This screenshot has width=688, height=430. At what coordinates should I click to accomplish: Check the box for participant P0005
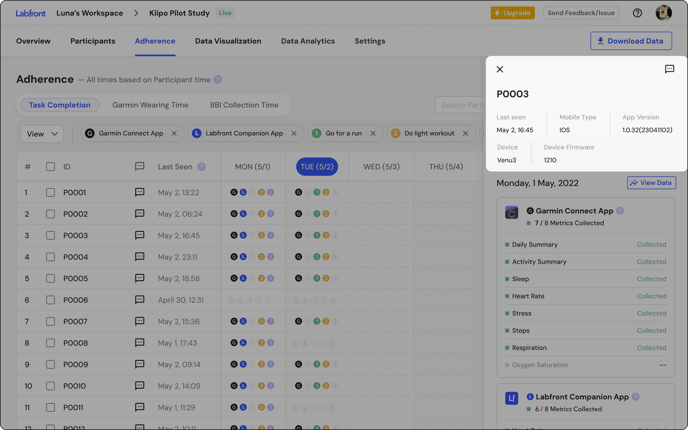50,278
